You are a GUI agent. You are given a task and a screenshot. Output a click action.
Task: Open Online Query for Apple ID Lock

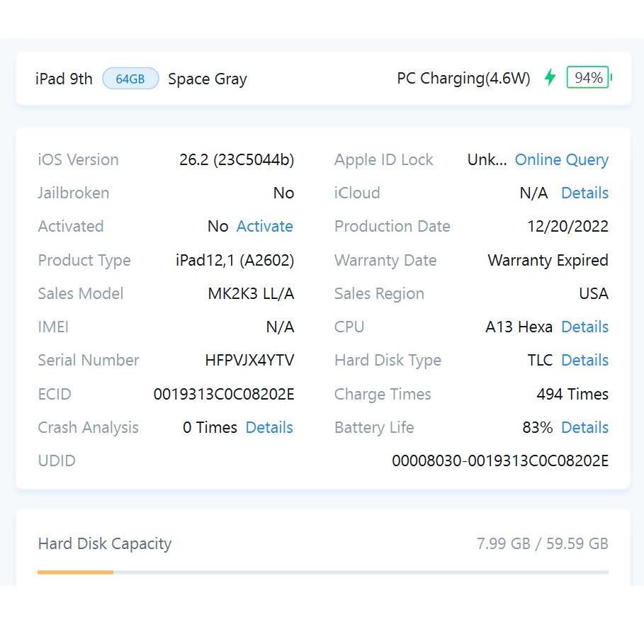point(561,160)
